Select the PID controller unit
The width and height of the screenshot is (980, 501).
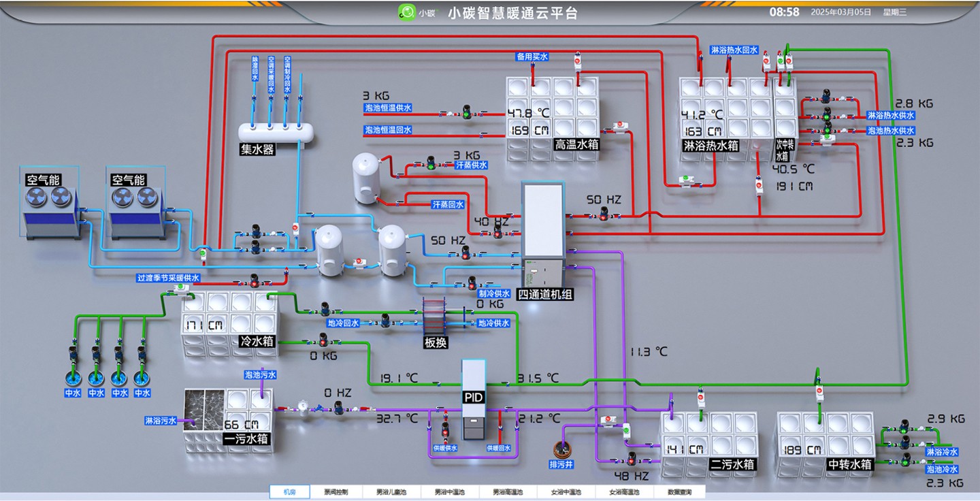click(x=474, y=398)
